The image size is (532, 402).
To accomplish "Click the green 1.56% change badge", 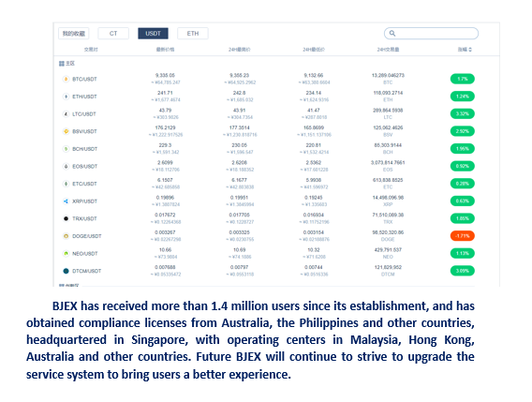I will (462, 149).
